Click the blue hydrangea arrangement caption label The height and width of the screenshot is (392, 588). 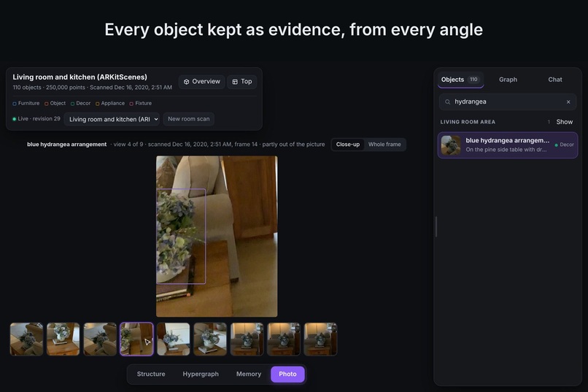[66, 145]
